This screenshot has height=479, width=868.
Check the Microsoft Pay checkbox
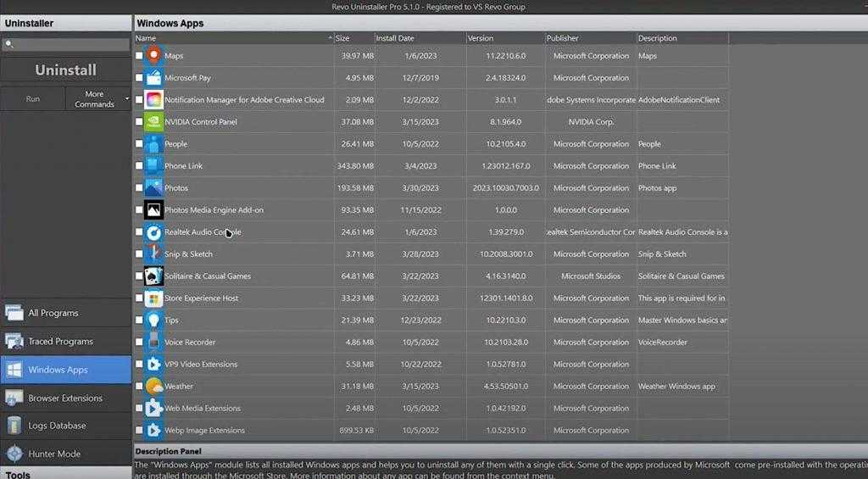pos(139,78)
